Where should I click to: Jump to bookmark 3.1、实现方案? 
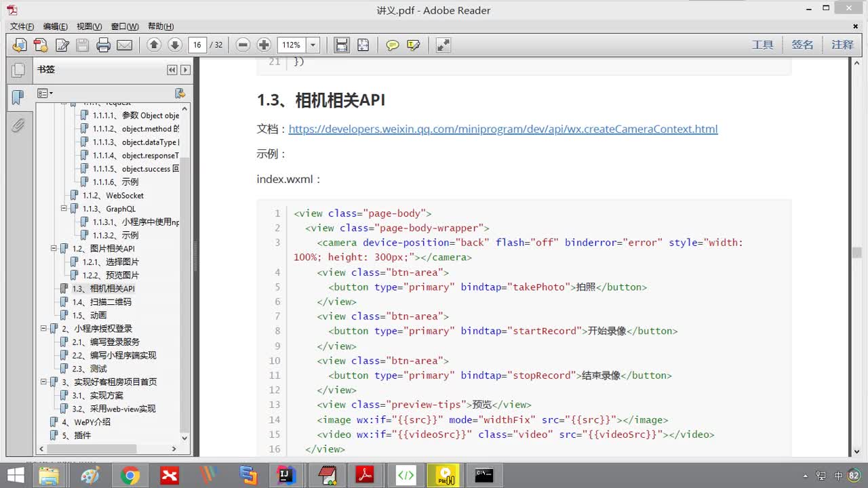click(x=98, y=395)
